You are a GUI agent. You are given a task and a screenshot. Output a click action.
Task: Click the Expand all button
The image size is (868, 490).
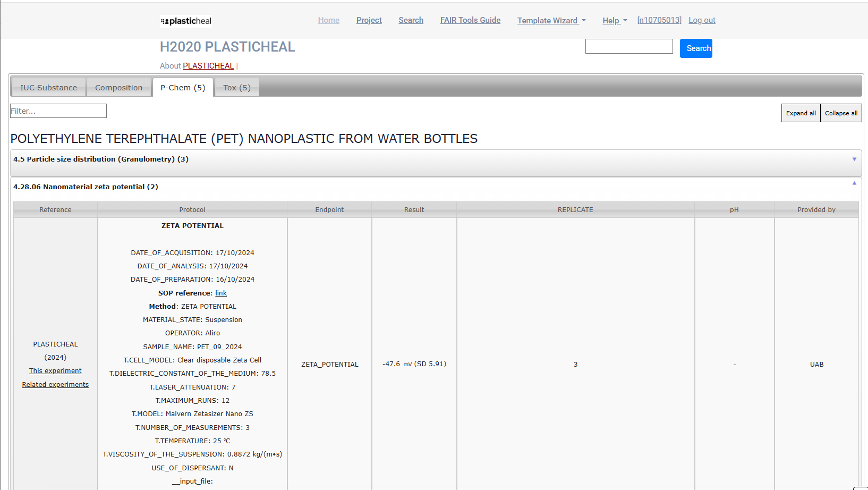[x=801, y=113]
